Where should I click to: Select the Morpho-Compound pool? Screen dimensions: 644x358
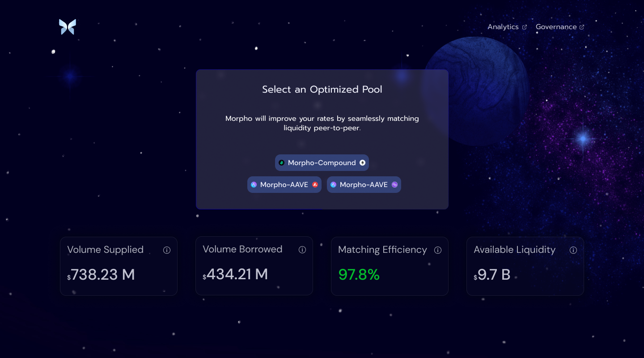(x=322, y=163)
